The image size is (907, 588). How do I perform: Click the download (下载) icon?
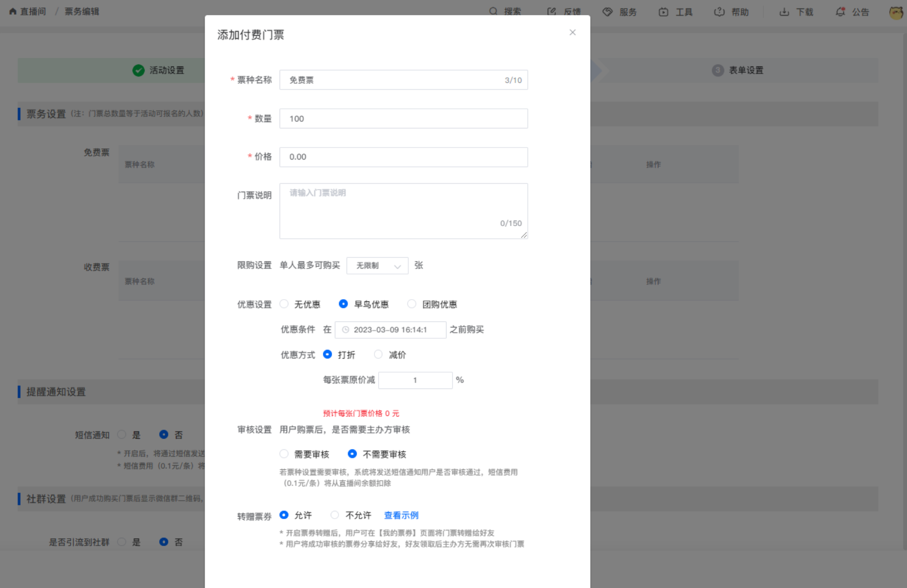point(784,12)
